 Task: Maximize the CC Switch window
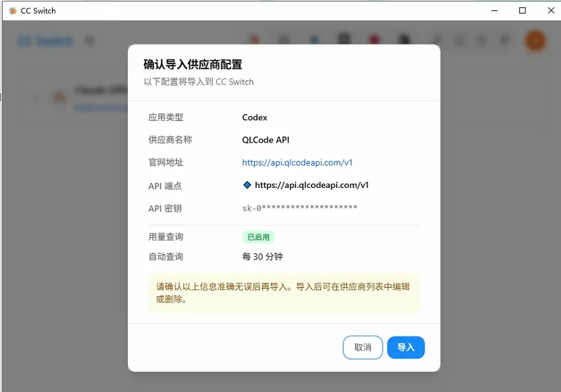[522, 11]
